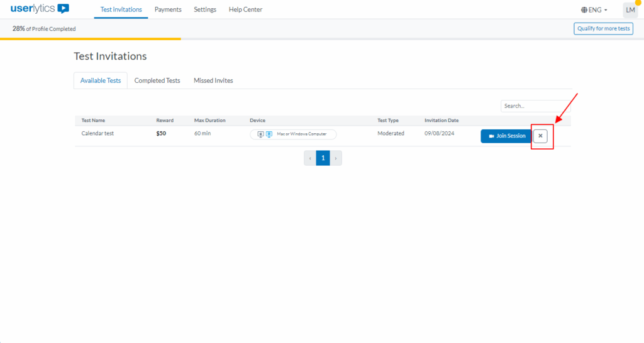Decline the Calendar test with X button
The image size is (644, 343).
(x=540, y=136)
